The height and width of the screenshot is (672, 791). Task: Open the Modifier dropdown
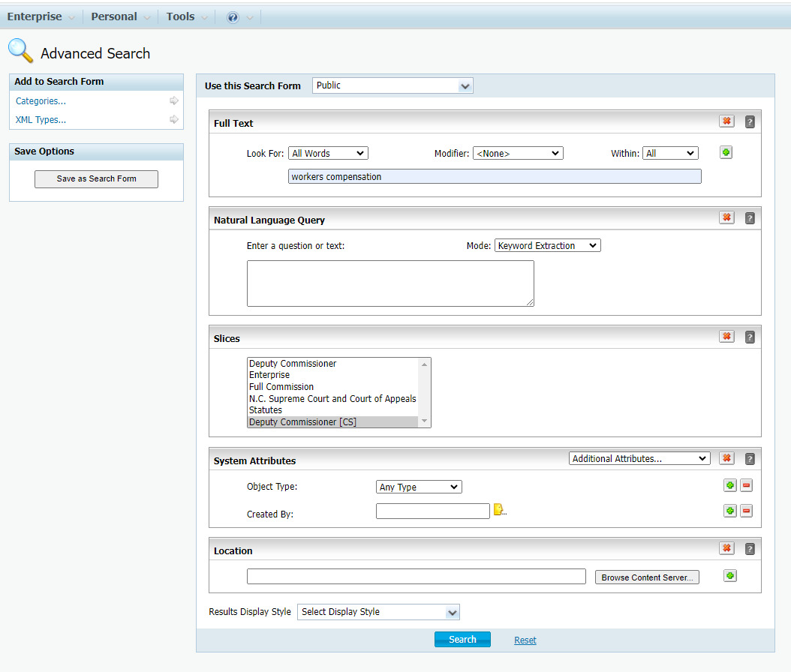pyautogui.click(x=518, y=153)
